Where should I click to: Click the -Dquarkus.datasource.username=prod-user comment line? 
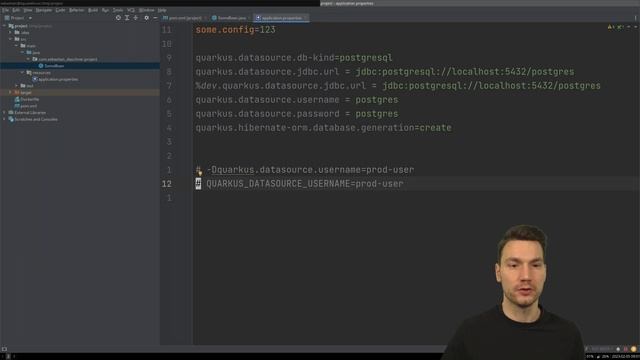pyautogui.click(x=305, y=170)
